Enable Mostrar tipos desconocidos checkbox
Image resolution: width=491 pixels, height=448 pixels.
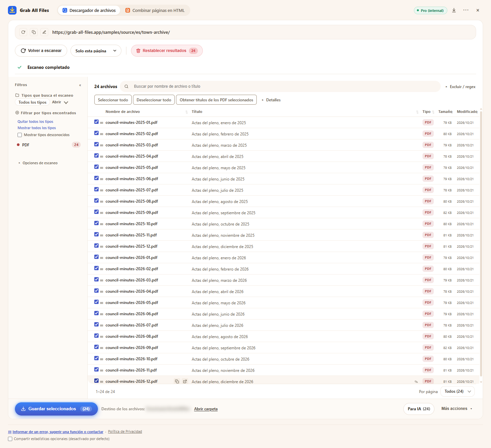coord(20,135)
